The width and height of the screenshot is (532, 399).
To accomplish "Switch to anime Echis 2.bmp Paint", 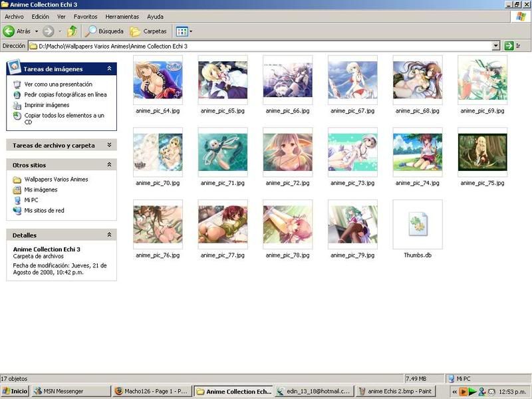I will tap(396, 391).
